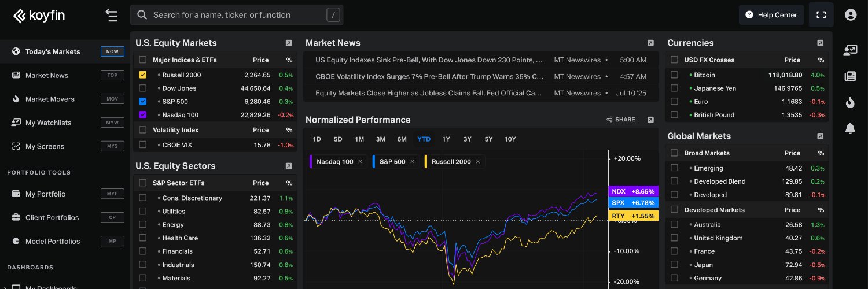
Task: Select the 10Y time range
Action: click(510, 139)
